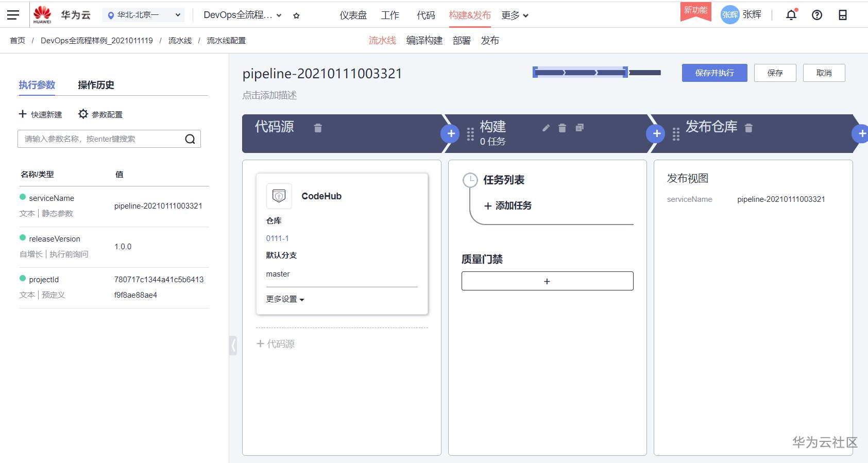This screenshot has height=463, width=868.
Task: Switch to the 发布 sub-tab
Action: 490,41
